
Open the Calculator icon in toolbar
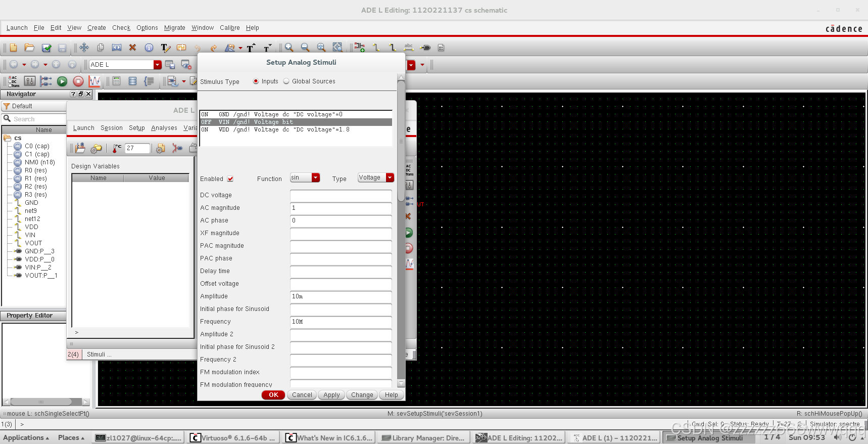click(117, 81)
